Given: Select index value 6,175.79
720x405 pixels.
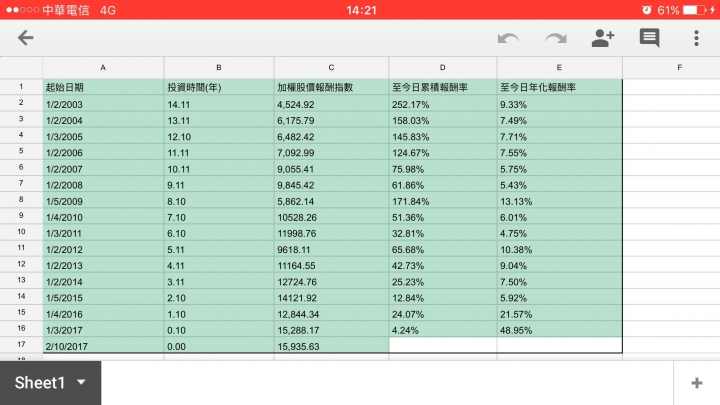Looking at the screenshot, I should (332, 120).
